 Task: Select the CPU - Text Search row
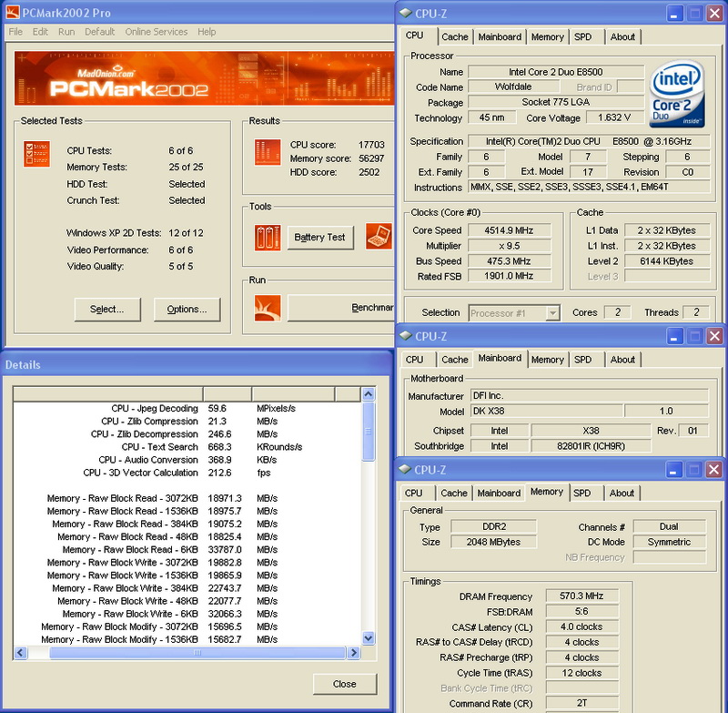pos(187,447)
